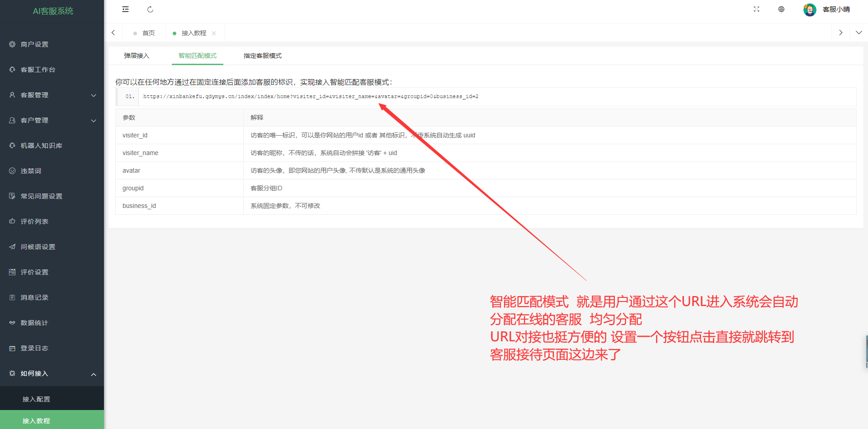Open 数据统计 in the sidebar
The height and width of the screenshot is (429, 868).
pos(52,323)
